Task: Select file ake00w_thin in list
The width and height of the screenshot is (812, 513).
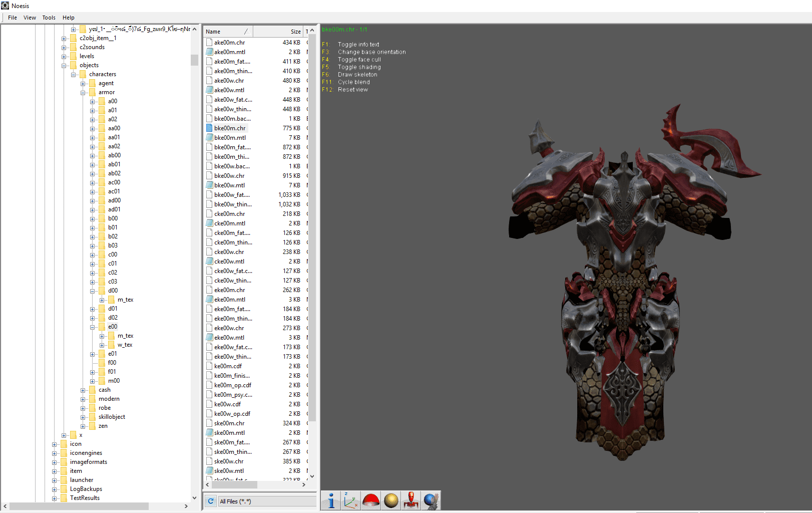Action: (233, 109)
